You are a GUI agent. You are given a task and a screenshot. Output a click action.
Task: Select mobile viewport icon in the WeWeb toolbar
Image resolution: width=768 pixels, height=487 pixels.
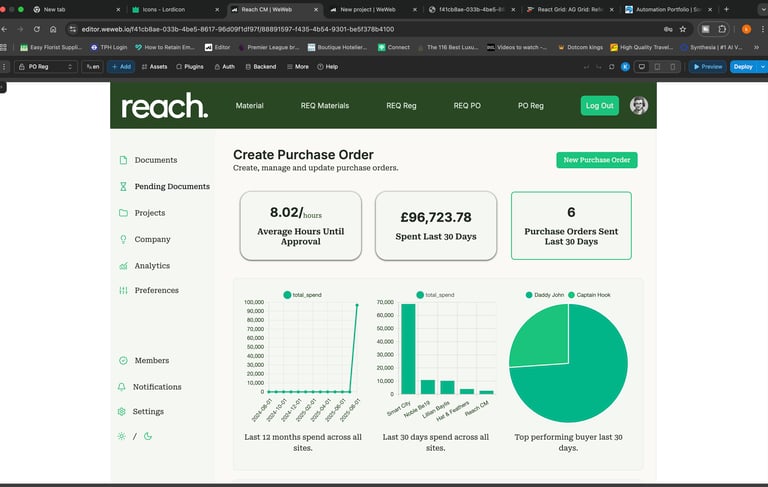click(x=673, y=67)
